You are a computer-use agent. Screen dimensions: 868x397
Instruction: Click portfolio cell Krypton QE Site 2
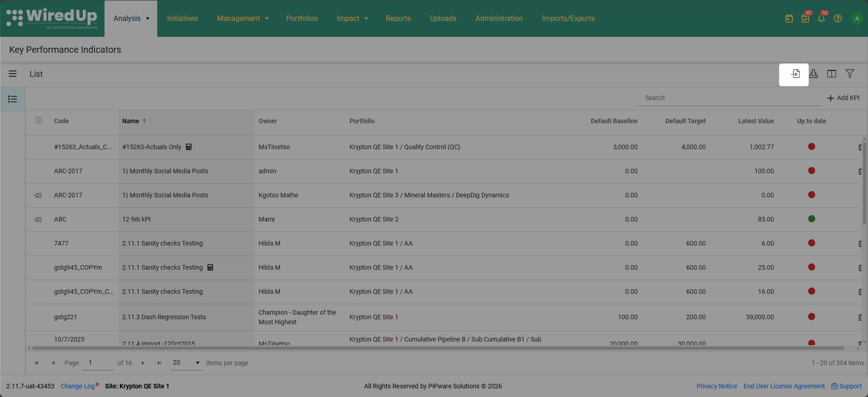coord(374,219)
